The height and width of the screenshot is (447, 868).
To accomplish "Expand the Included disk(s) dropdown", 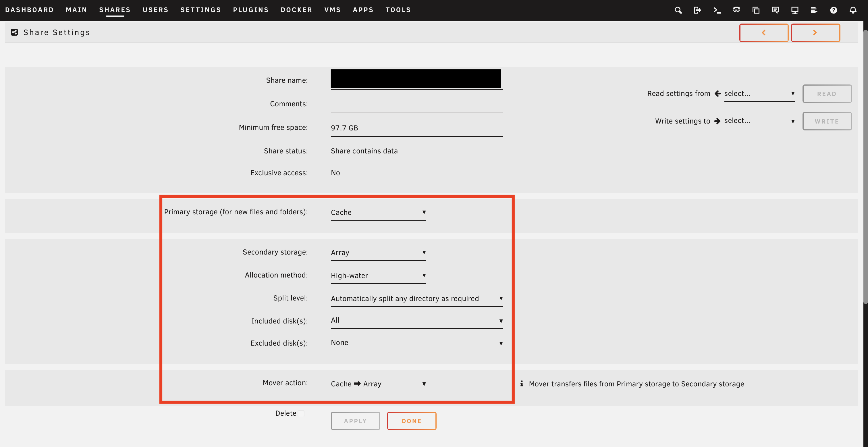I will click(417, 321).
